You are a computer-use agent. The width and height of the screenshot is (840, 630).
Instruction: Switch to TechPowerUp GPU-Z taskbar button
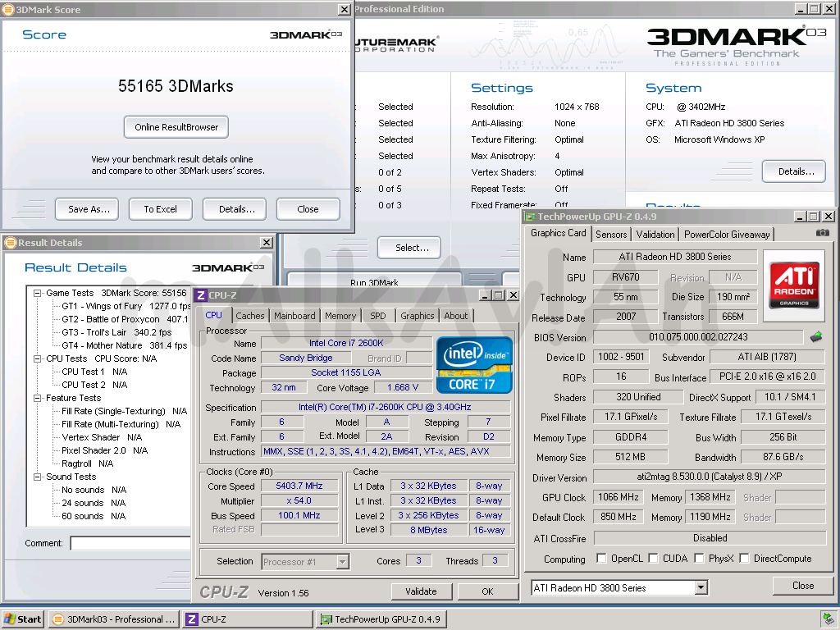point(381,619)
